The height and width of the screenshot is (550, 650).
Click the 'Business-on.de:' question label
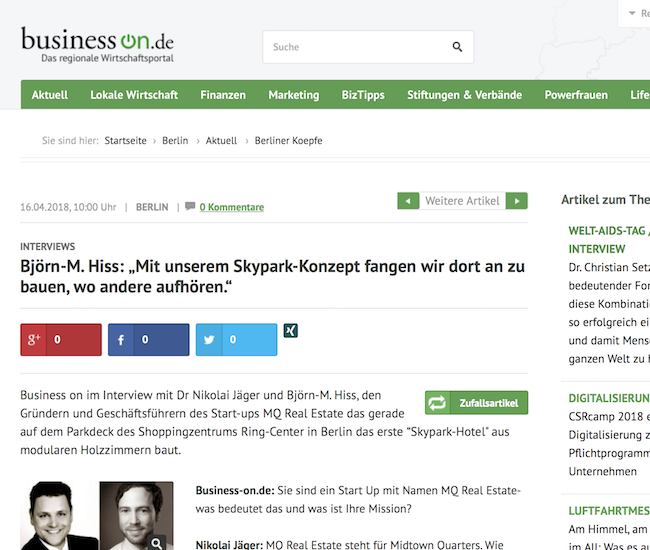coord(235,490)
